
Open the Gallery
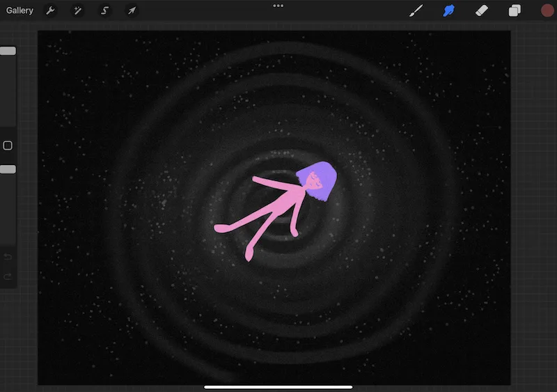click(x=19, y=10)
